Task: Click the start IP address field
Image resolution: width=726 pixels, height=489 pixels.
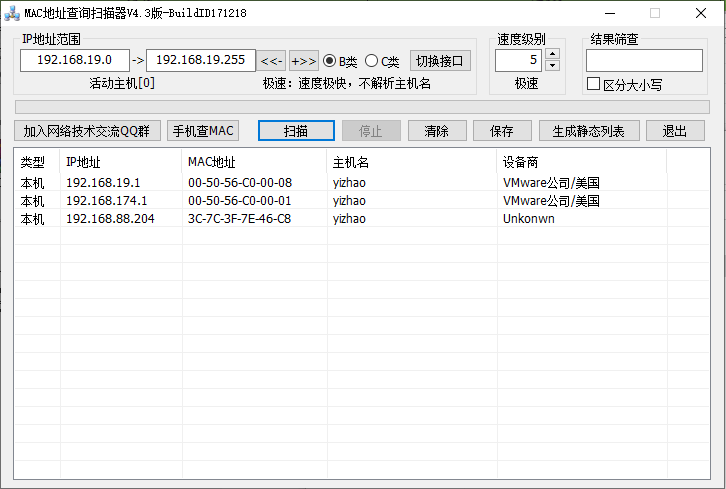Action: pos(74,61)
